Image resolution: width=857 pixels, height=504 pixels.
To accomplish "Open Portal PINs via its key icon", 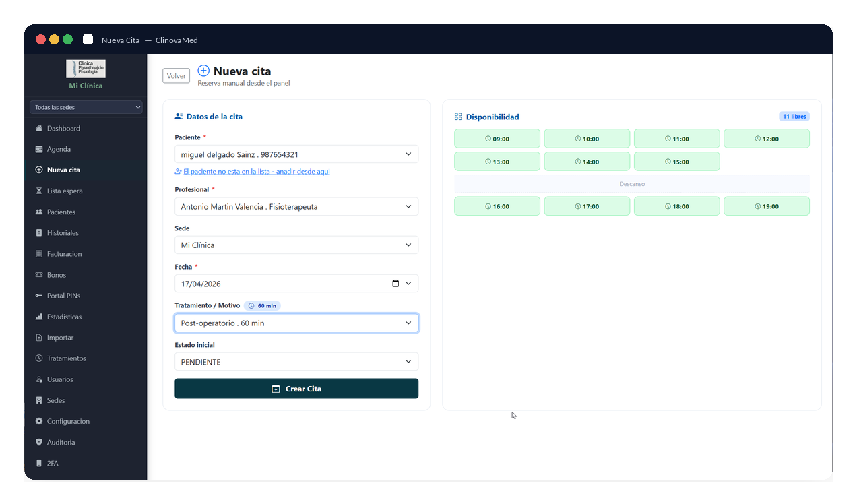I will click(38, 296).
